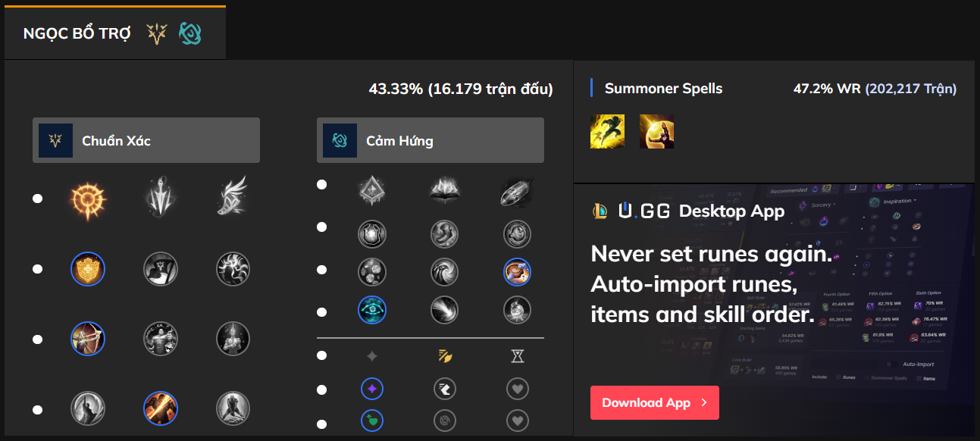Choose the Glacial Augment keystone
980x441 pixels.
click(x=372, y=191)
